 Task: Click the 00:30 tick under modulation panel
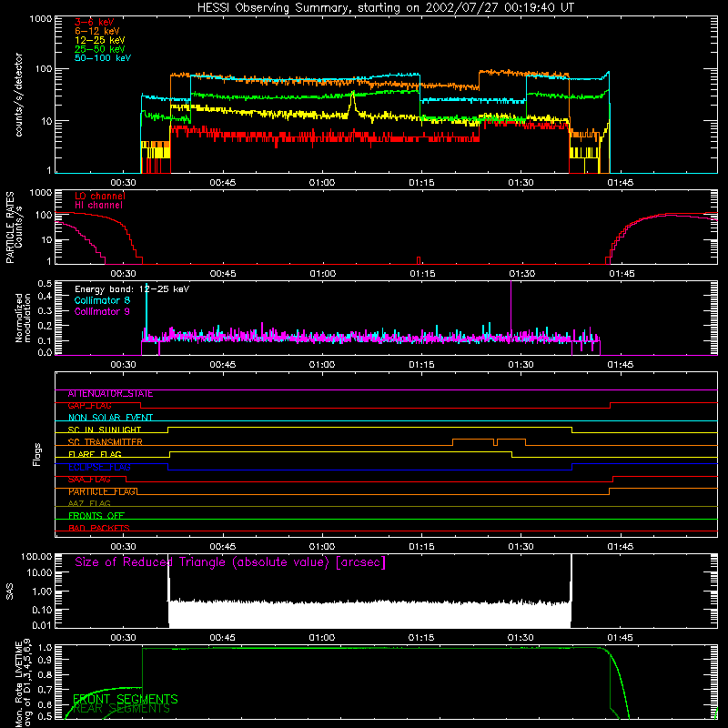[x=123, y=365]
